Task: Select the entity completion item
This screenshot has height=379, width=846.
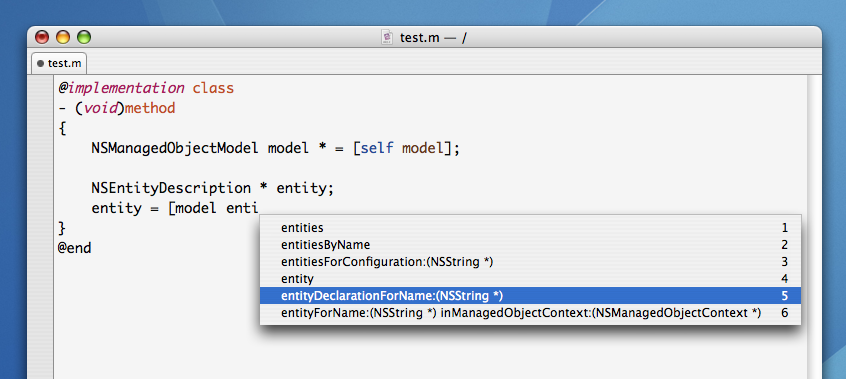Action: pyautogui.click(x=530, y=279)
